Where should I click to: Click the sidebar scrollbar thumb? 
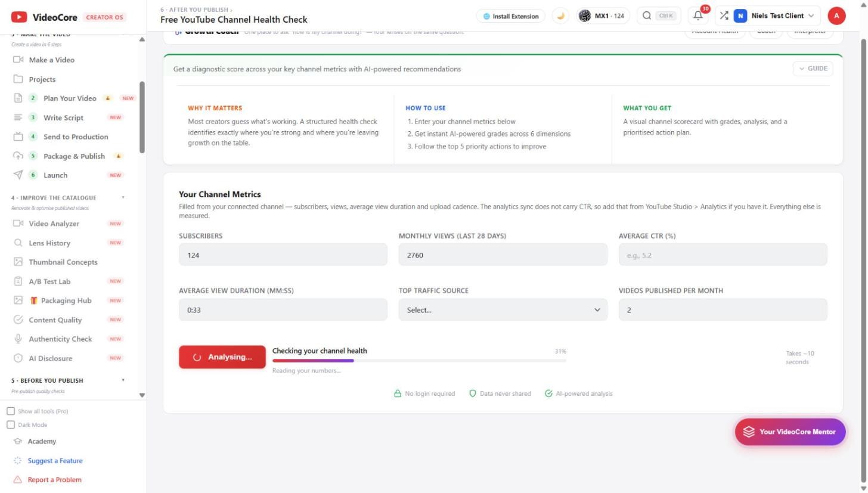(x=142, y=117)
